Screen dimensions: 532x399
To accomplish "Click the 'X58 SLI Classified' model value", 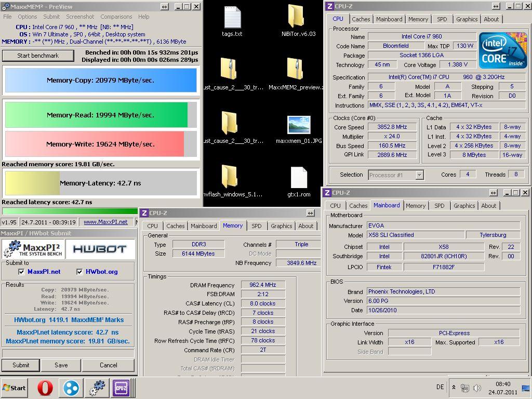I will 416,235.
